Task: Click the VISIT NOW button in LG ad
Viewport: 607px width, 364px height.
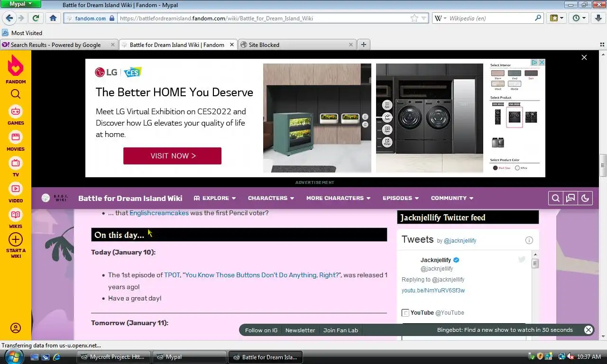Action: (x=172, y=156)
